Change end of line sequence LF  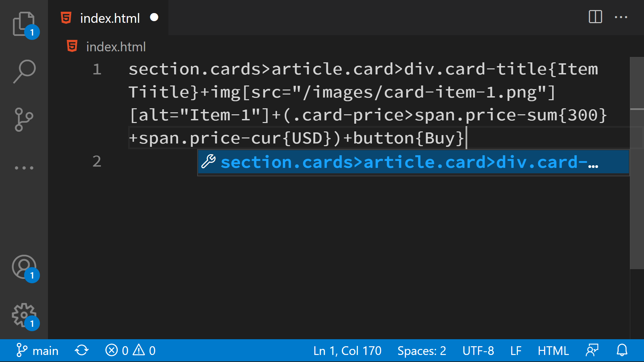pyautogui.click(x=516, y=351)
